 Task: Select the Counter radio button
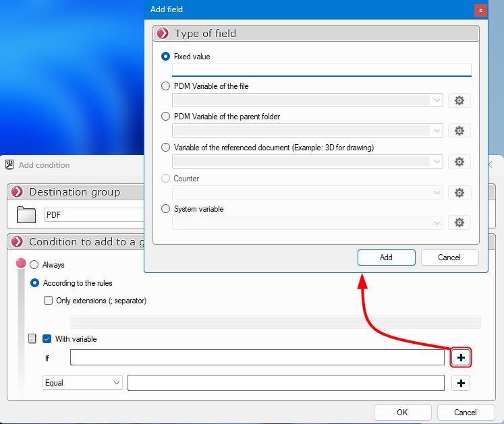[x=165, y=178]
